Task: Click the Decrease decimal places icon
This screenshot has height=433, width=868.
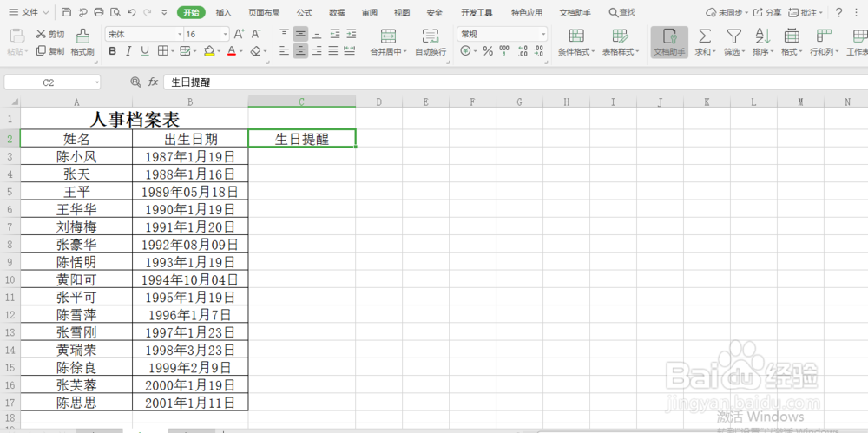Action: (539, 51)
